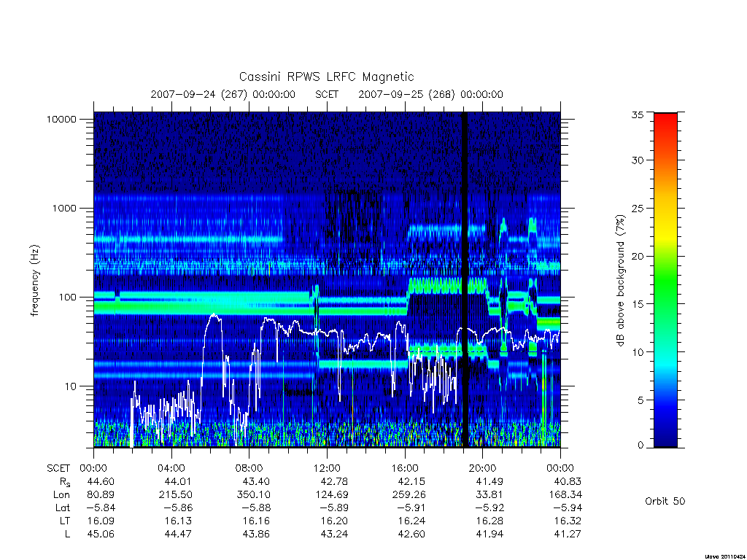Click the dark blue bottom of colorbar
The width and height of the screenshot is (747, 560).
point(665,440)
